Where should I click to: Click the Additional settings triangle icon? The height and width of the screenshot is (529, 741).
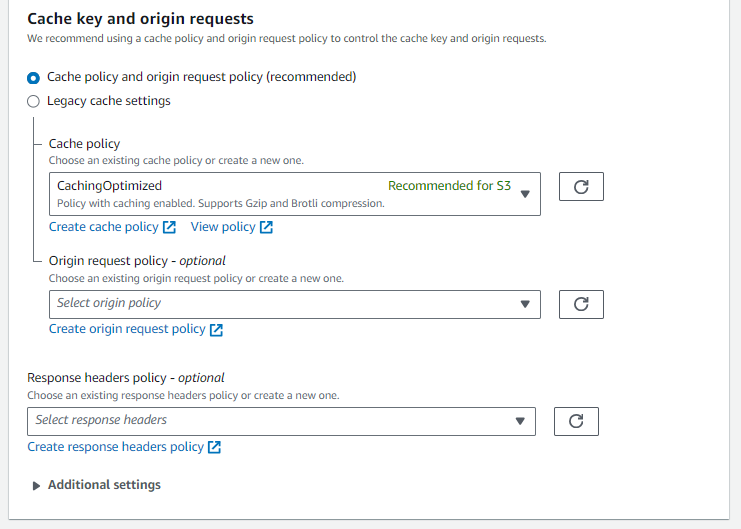click(x=36, y=486)
